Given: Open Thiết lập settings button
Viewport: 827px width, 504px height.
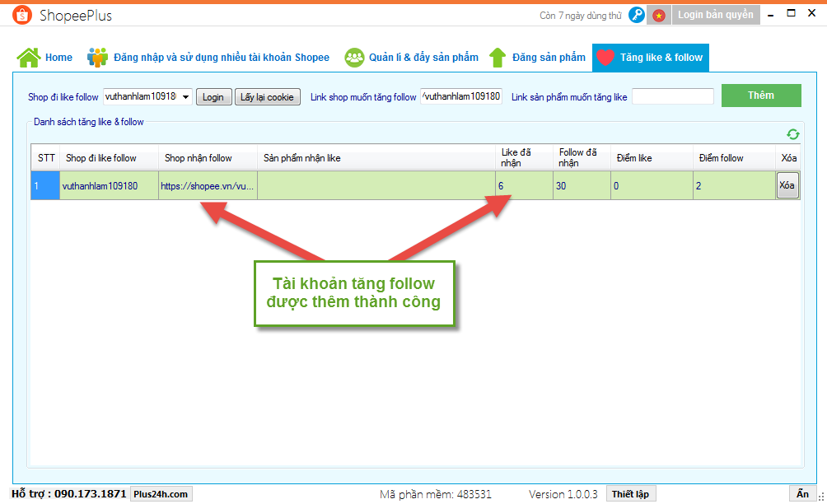Looking at the screenshot, I should pos(631,494).
